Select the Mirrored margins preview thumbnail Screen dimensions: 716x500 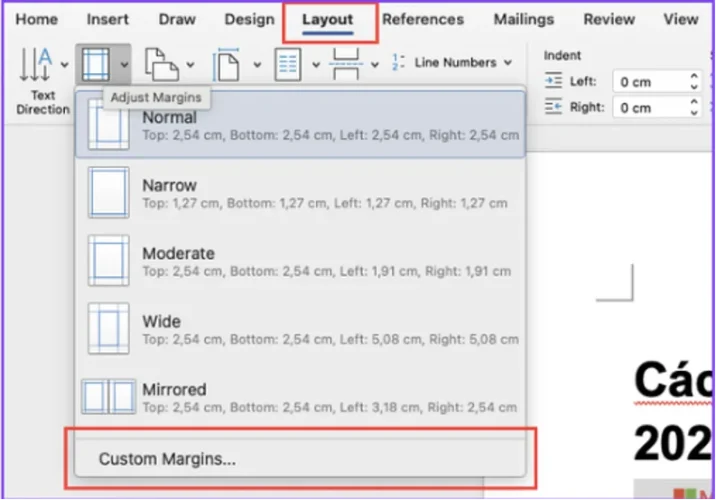tap(108, 397)
